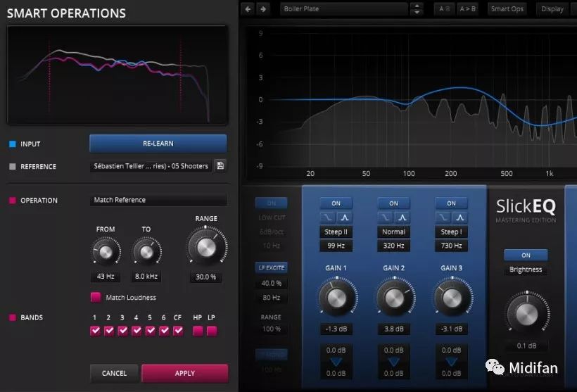Uncheck band 2 checkbox

pyautogui.click(x=109, y=331)
